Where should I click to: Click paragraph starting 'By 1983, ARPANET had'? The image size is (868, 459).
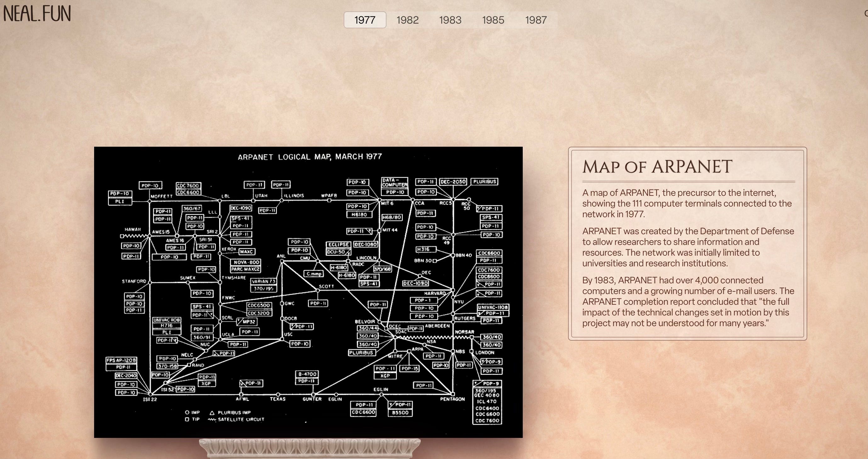689,302
